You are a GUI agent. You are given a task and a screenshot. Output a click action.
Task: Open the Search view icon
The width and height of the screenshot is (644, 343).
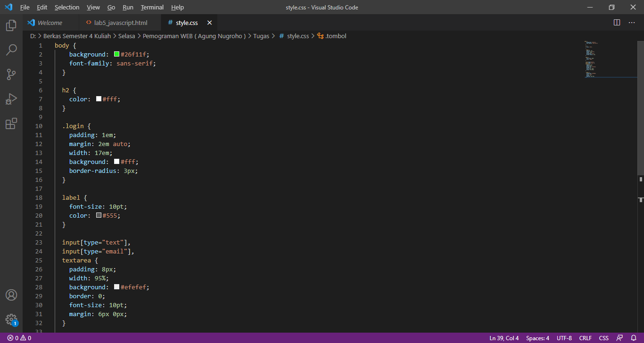point(11,50)
